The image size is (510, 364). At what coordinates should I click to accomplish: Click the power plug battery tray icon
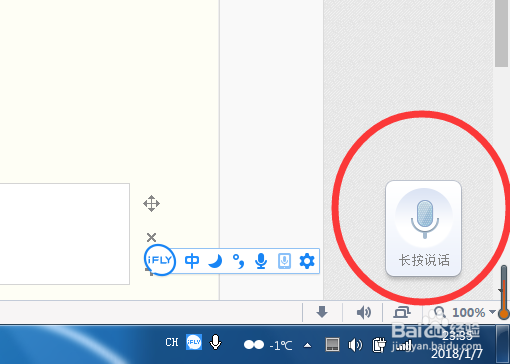point(379,345)
